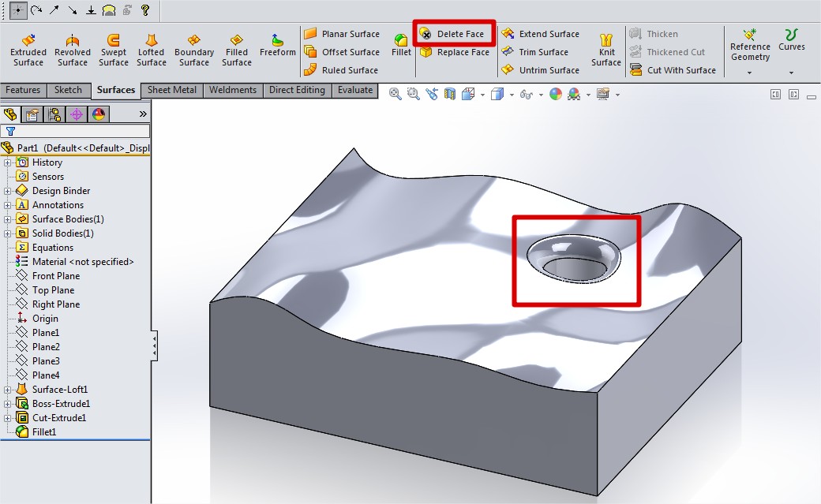Viewport: 821px width, 504px height.
Task: Open the Reference Geometry dropdown
Action: click(x=750, y=73)
